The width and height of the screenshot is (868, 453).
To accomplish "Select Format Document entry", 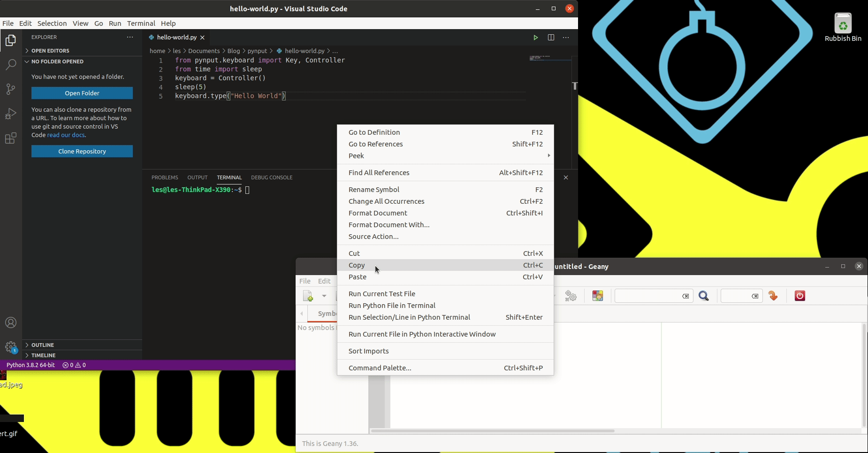I will click(x=445, y=213).
